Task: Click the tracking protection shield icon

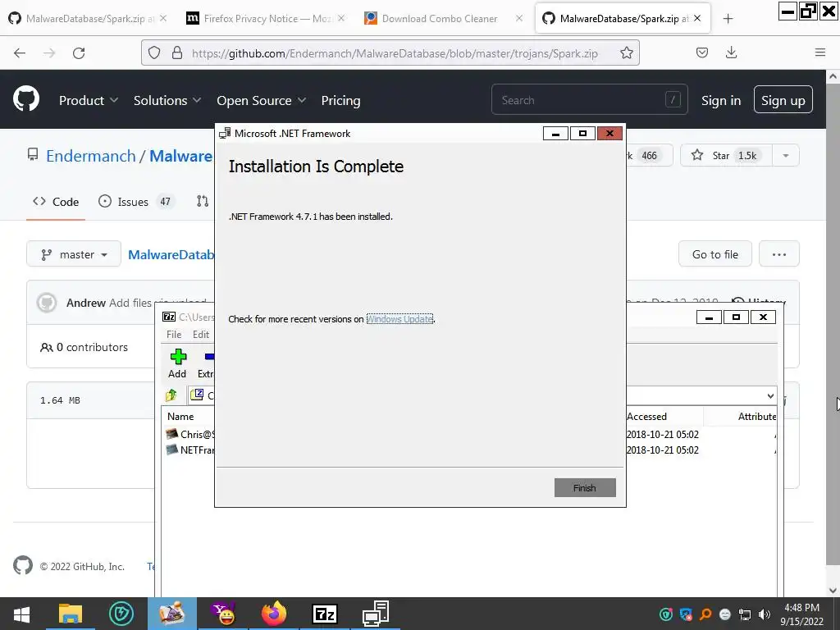Action: 154,52
